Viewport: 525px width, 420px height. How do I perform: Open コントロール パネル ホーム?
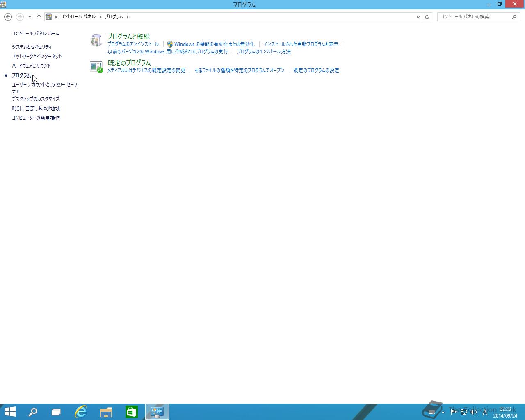point(35,34)
